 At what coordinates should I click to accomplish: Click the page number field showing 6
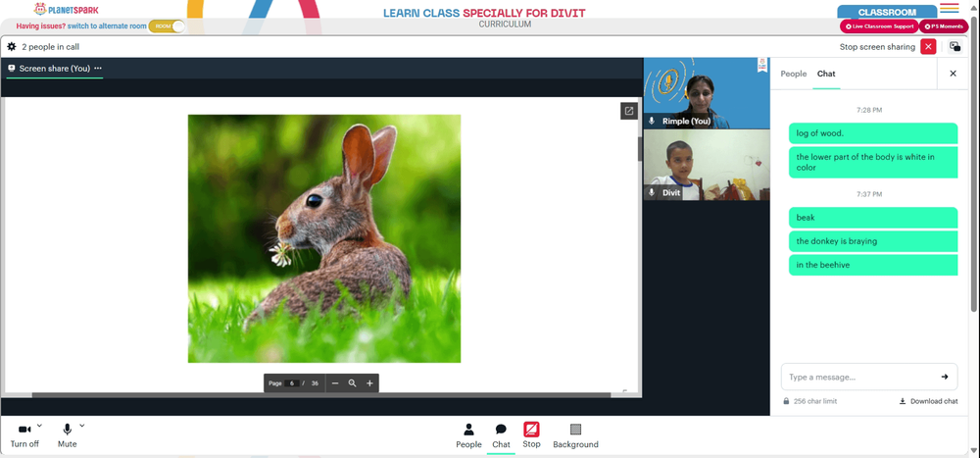click(292, 382)
